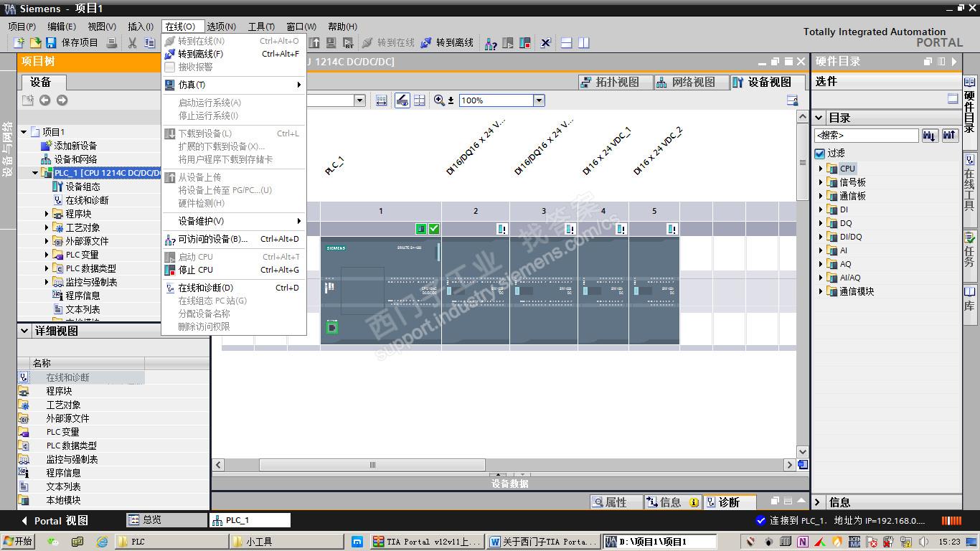Image resolution: width=980 pixels, height=551 pixels.
Task: Click the print icon in toolbar
Action: pos(111,43)
